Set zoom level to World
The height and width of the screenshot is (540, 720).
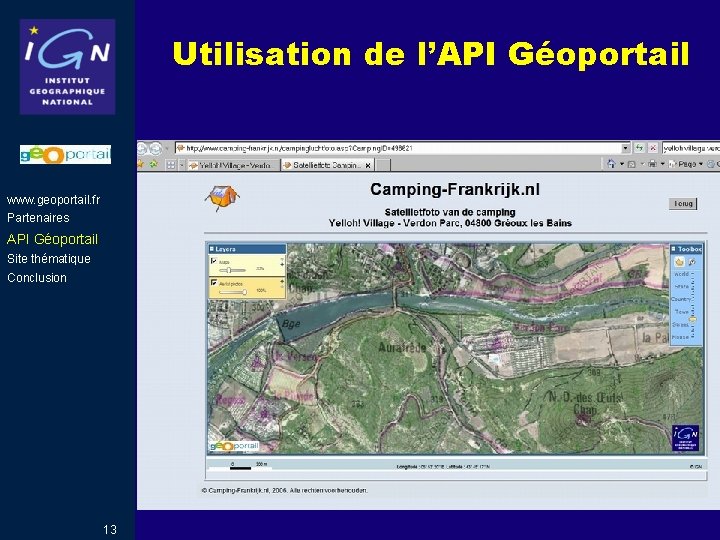[x=681, y=274]
